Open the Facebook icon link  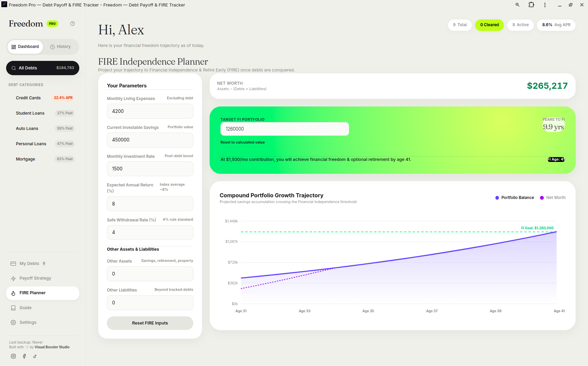[x=24, y=356]
